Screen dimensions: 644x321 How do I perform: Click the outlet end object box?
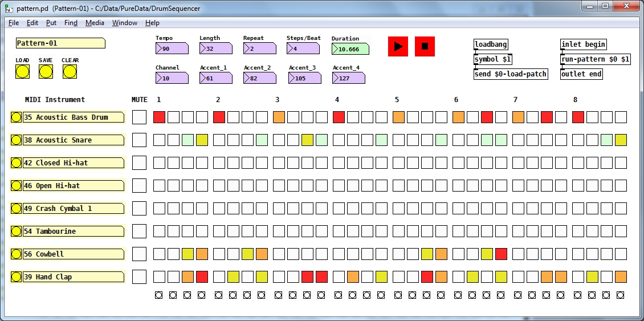(581, 74)
